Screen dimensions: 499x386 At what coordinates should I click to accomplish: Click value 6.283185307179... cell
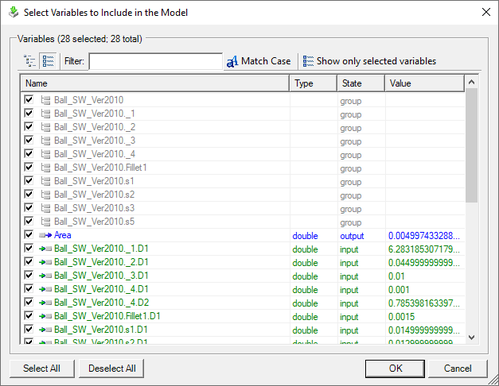(424, 249)
